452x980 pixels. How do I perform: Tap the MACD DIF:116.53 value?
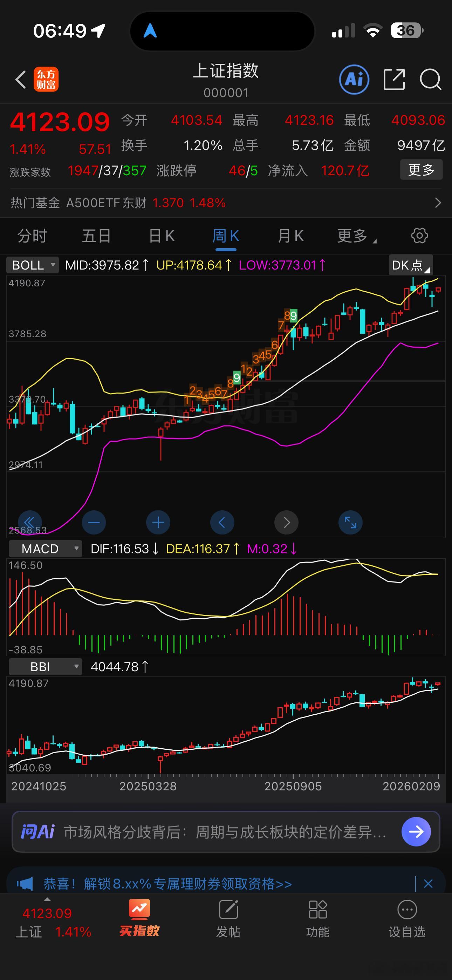tap(124, 549)
